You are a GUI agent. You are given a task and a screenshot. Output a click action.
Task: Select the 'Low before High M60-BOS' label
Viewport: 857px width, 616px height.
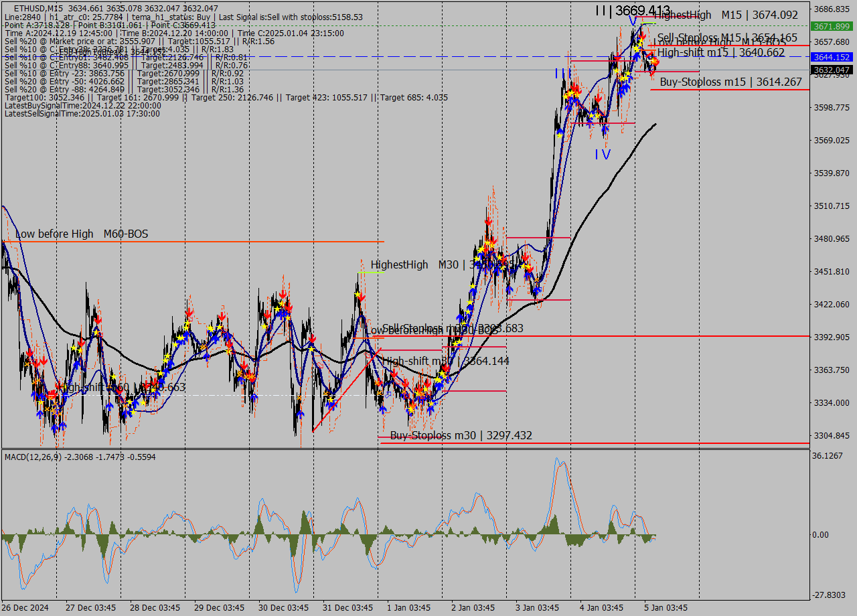82,234
